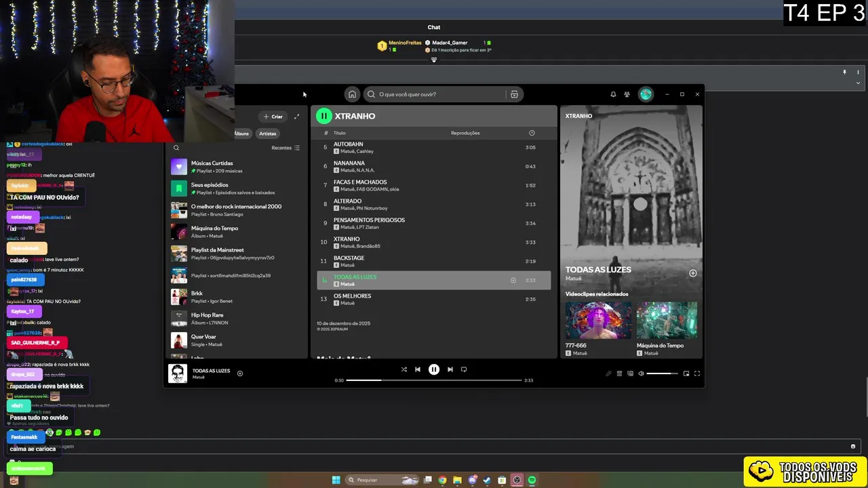868x488 pixels.
Task: Add TODAS AS LUZES from now-playing panel
Action: coord(692,273)
